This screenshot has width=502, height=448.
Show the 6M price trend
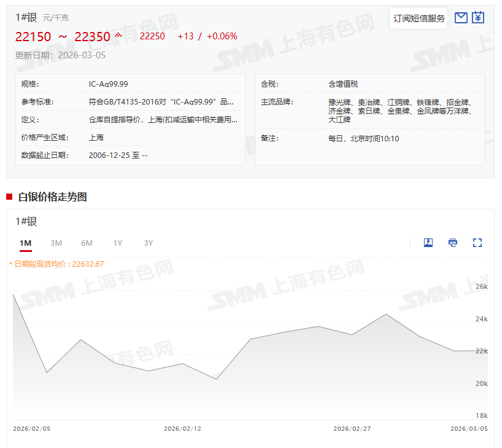(87, 243)
